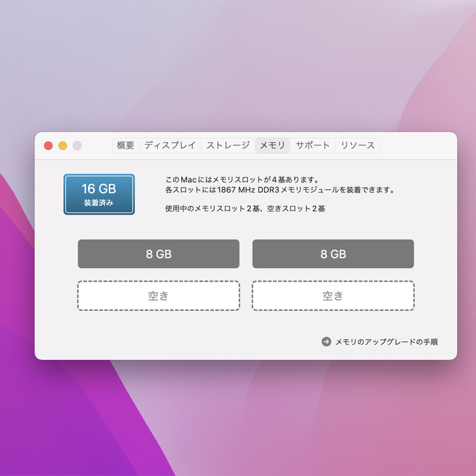The image size is (476, 476).
Task: Switch to the ディスプレイ tab
Action: click(x=170, y=145)
